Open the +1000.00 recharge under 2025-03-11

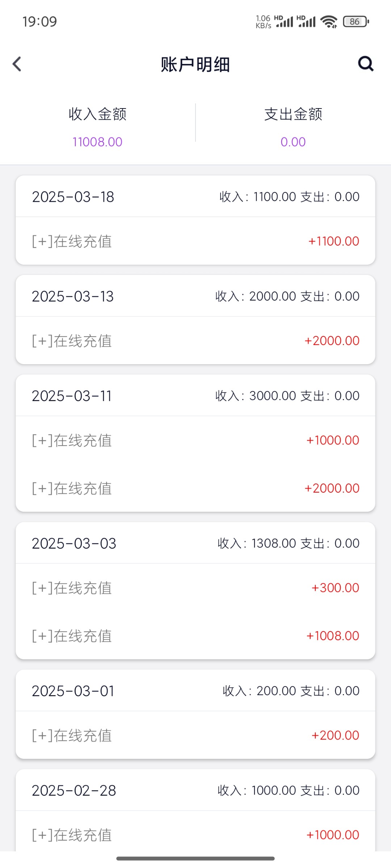pyautogui.click(x=195, y=440)
